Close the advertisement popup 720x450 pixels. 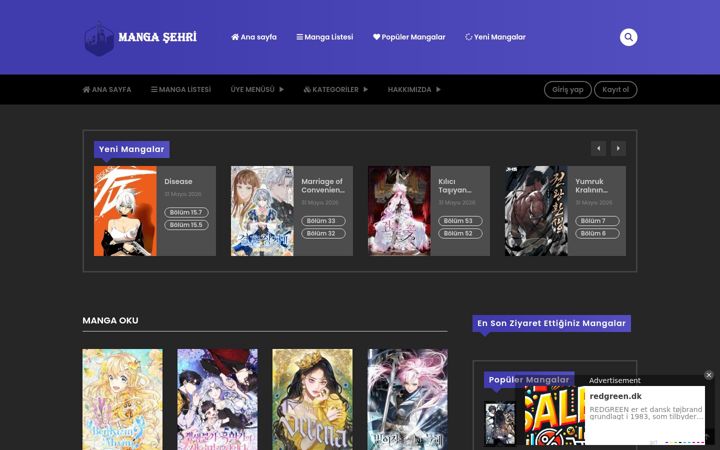point(709,375)
